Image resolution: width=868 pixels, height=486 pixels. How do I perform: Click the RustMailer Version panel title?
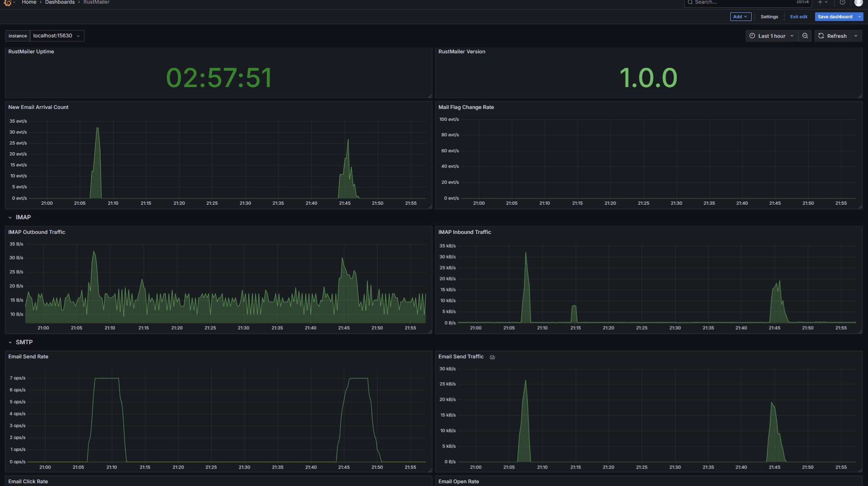point(462,52)
